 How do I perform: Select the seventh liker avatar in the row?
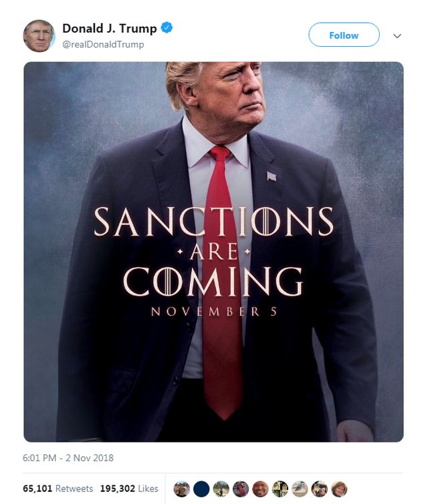pyautogui.click(x=300, y=489)
